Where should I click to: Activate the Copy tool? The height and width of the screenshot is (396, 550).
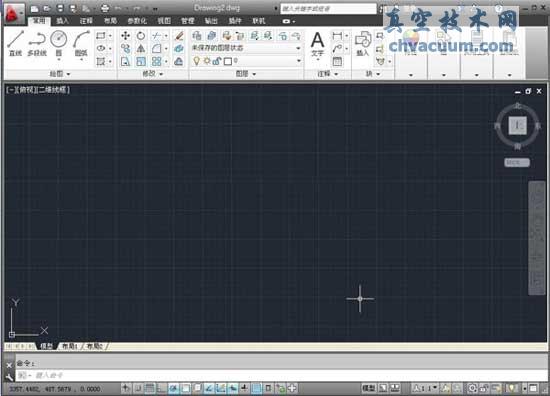point(125,48)
